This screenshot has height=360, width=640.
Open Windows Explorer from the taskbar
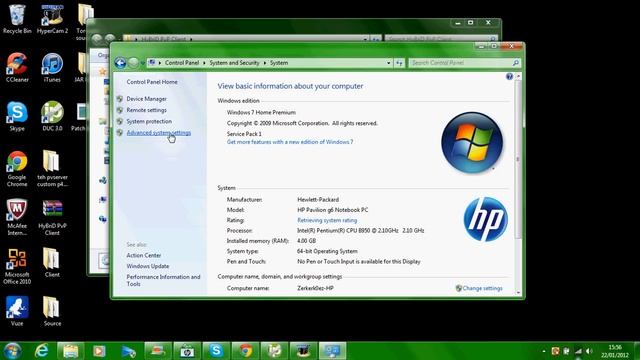click(x=70, y=351)
